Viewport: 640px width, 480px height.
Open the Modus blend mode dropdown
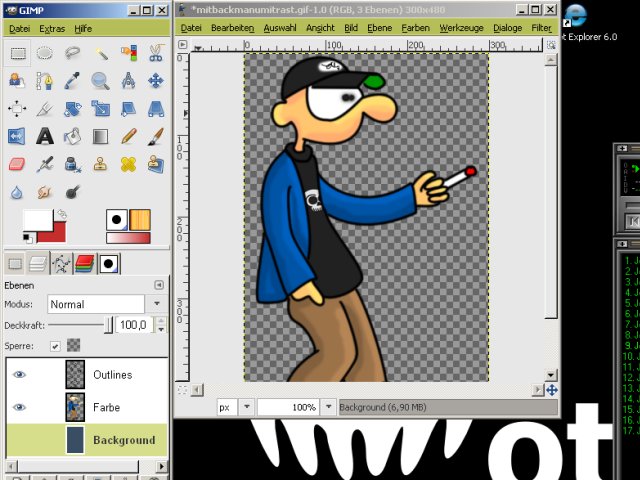click(157, 304)
